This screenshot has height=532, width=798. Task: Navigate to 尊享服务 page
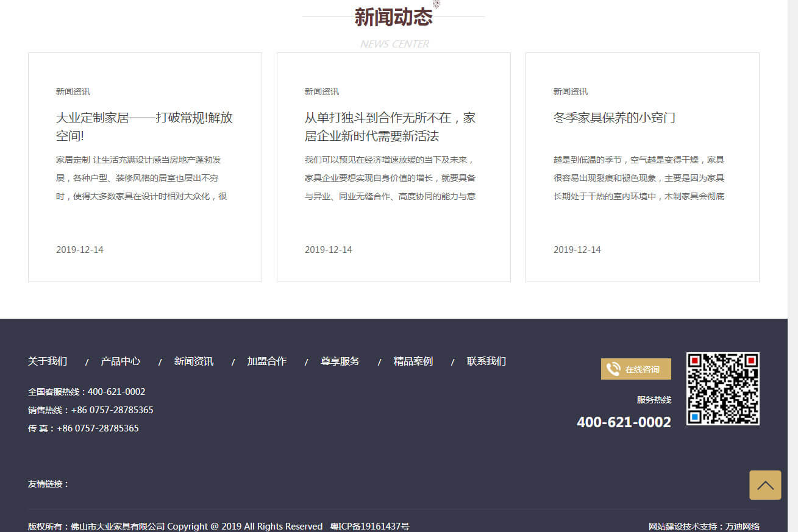pos(340,361)
